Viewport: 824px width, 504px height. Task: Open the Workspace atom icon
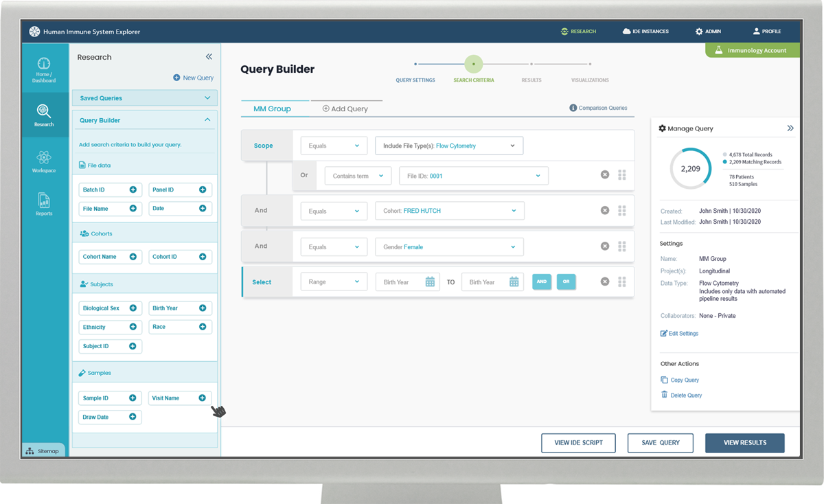coord(44,159)
